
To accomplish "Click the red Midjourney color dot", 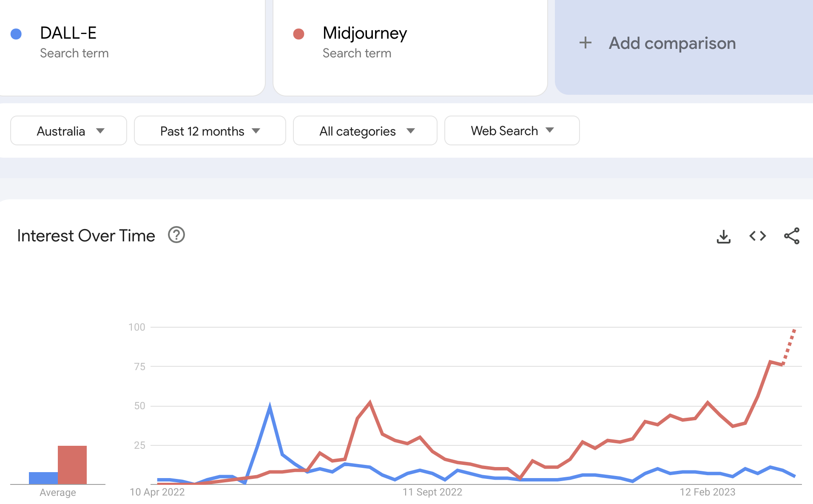I will pos(299,34).
